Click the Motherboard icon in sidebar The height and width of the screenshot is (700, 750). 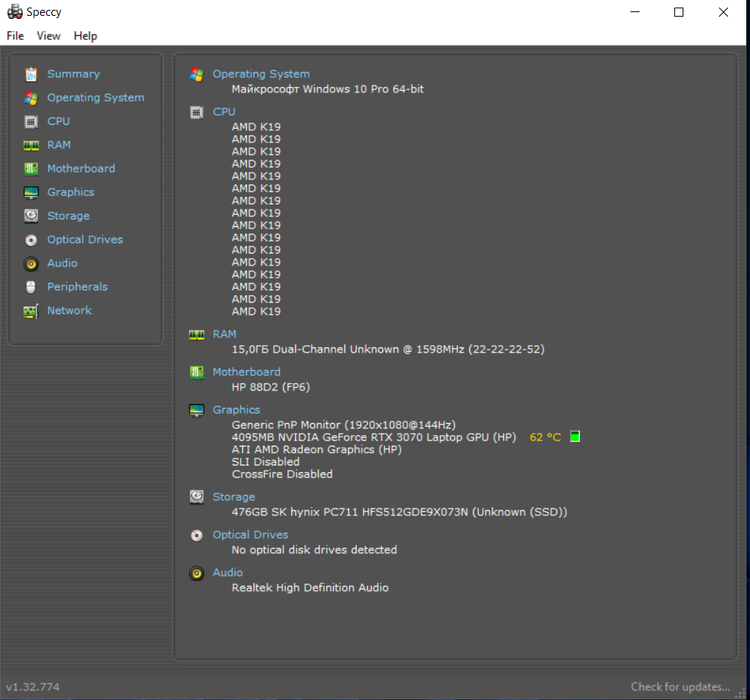[x=31, y=169]
